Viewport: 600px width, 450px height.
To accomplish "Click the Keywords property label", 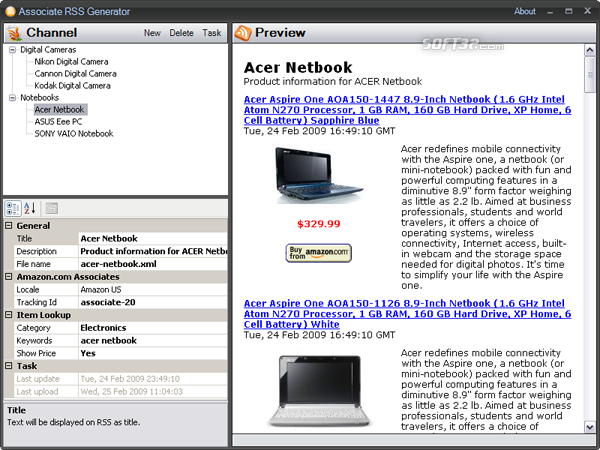I will (34, 341).
